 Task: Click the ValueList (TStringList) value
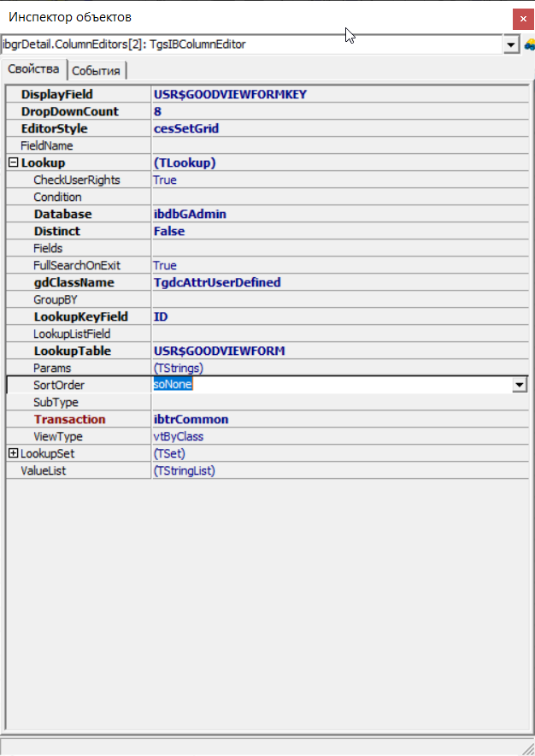(184, 470)
